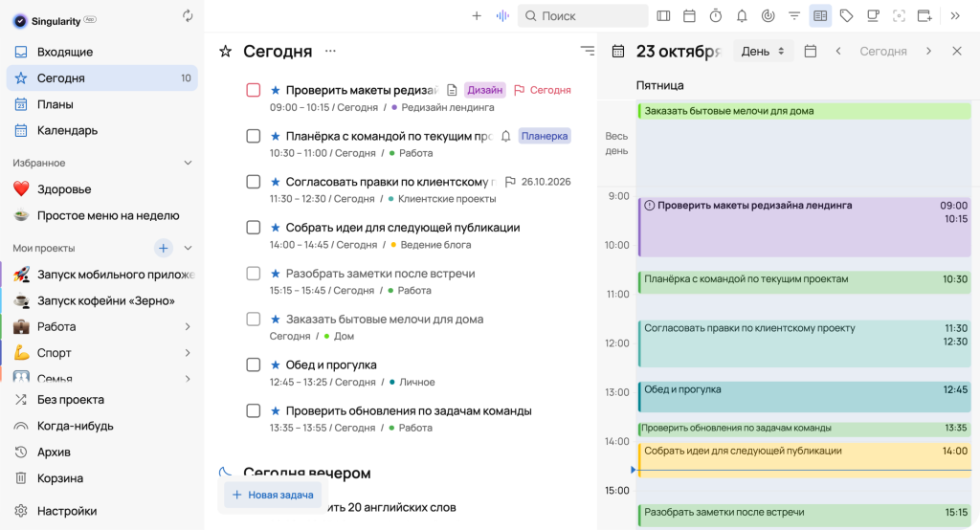Click the voice input waveform icon
This screenshot has height=530, width=980.
pos(502,15)
